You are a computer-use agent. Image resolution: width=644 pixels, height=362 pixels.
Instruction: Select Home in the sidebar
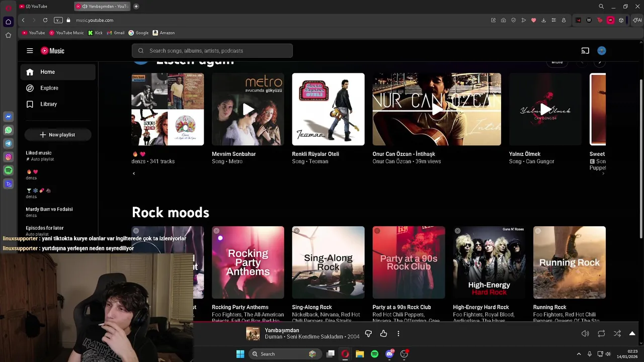[x=58, y=72]
